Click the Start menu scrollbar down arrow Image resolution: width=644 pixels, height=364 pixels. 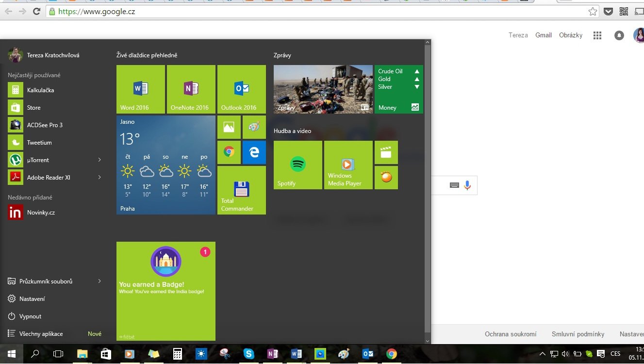pyautogui.click(x=428, y=341)
